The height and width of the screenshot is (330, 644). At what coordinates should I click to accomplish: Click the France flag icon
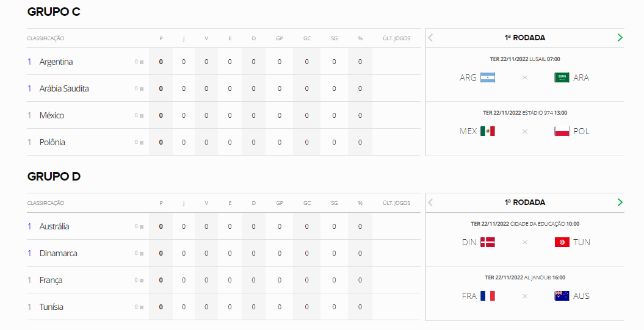[x=488, y=296]
